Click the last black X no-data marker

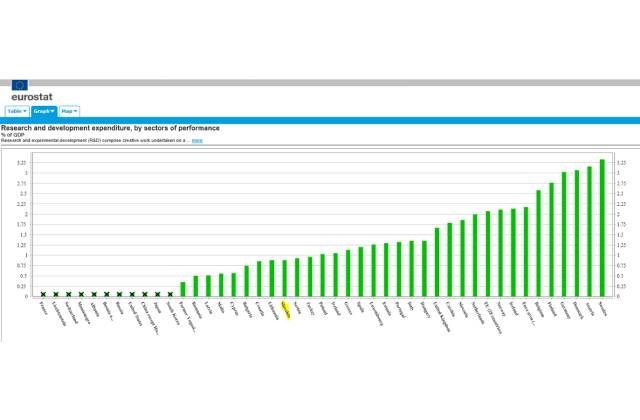click(170, 294)
